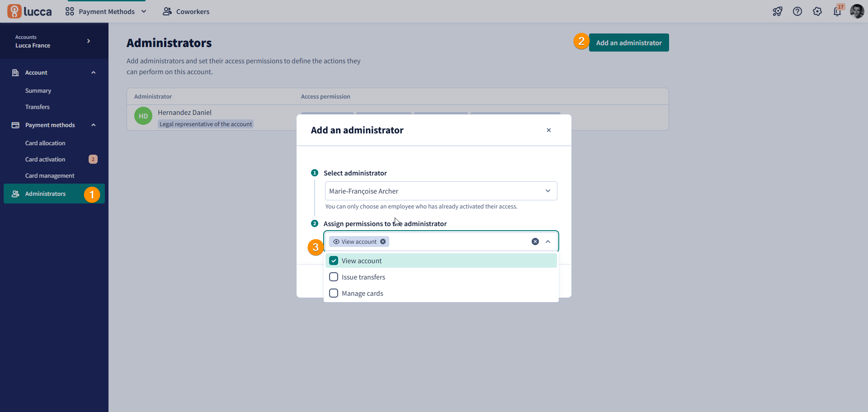Clear all selected permissions
This screenshot has height=412, width=868.
click(535, 242)
